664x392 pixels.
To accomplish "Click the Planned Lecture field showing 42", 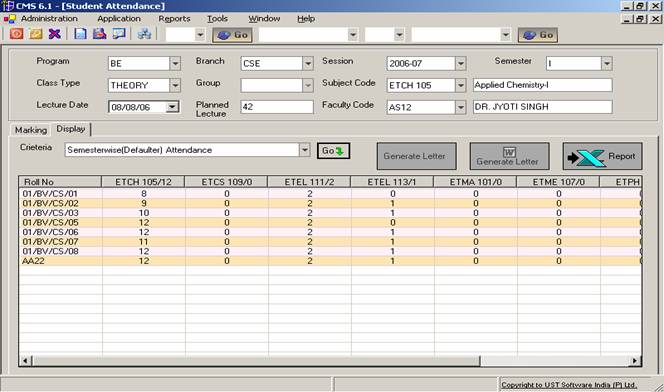I will [x=277, y=107].
